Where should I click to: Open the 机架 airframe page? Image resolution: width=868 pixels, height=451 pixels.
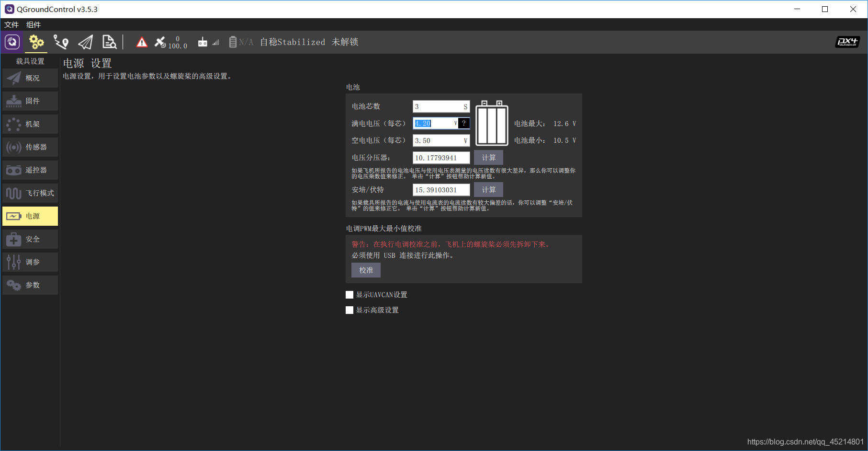point(30,124)
